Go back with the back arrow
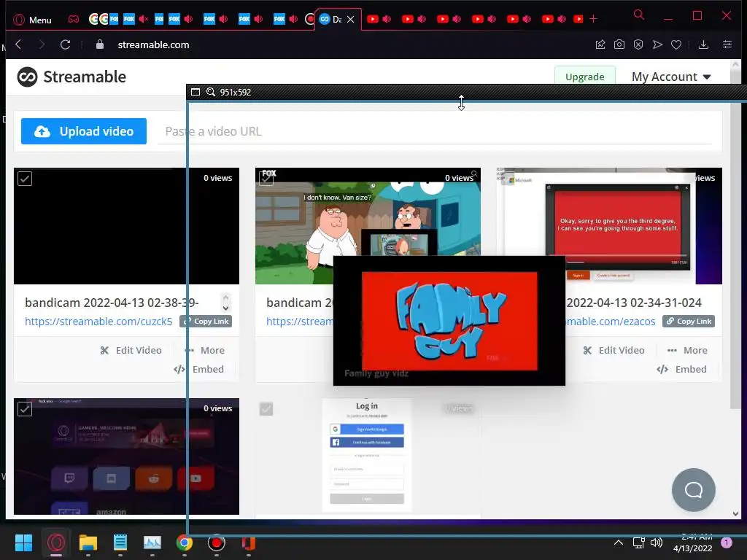This screenshot has height=560, width=747. click(18, 44)
